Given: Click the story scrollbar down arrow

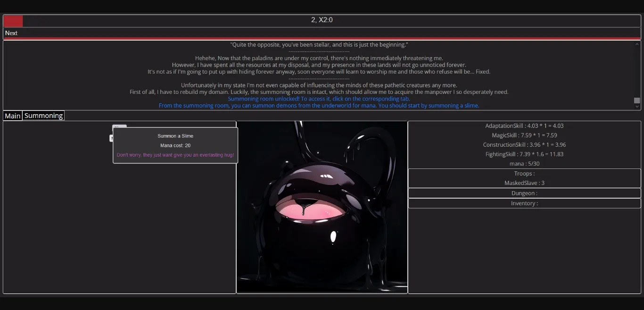Looking at the screenshot, I should pos(637,106).
